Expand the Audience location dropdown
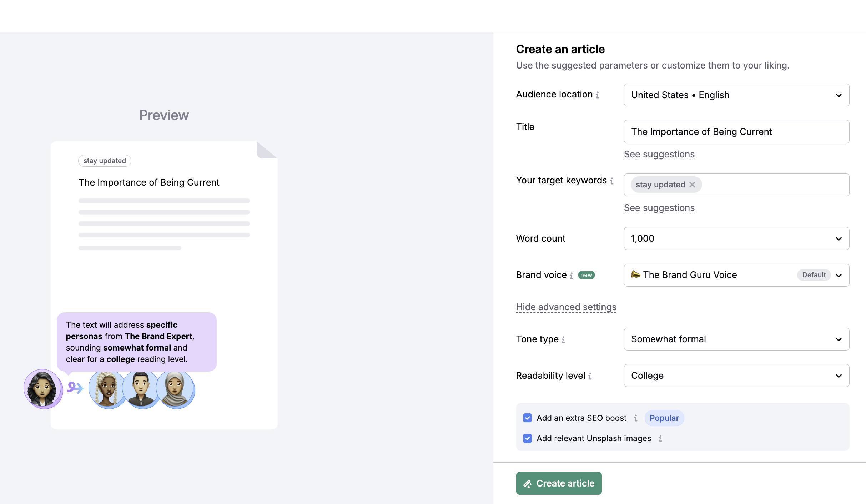This screenshot has height=504, width=866. click(736, 95)
